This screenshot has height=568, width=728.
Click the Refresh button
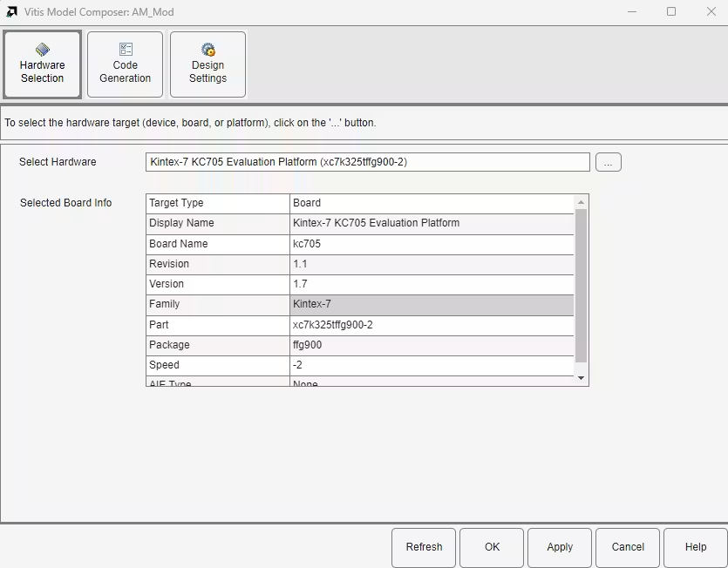click(x=424, y=547)
